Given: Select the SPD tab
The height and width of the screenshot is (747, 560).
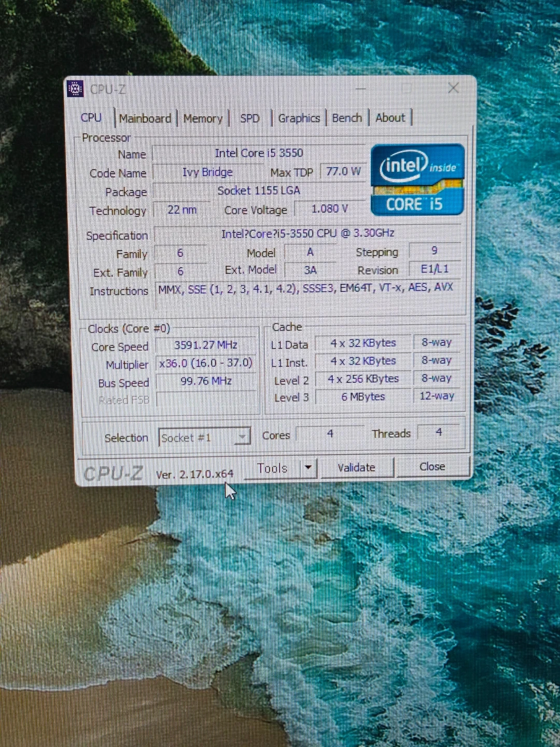Looking at the screenshot, I should (249, 119).
